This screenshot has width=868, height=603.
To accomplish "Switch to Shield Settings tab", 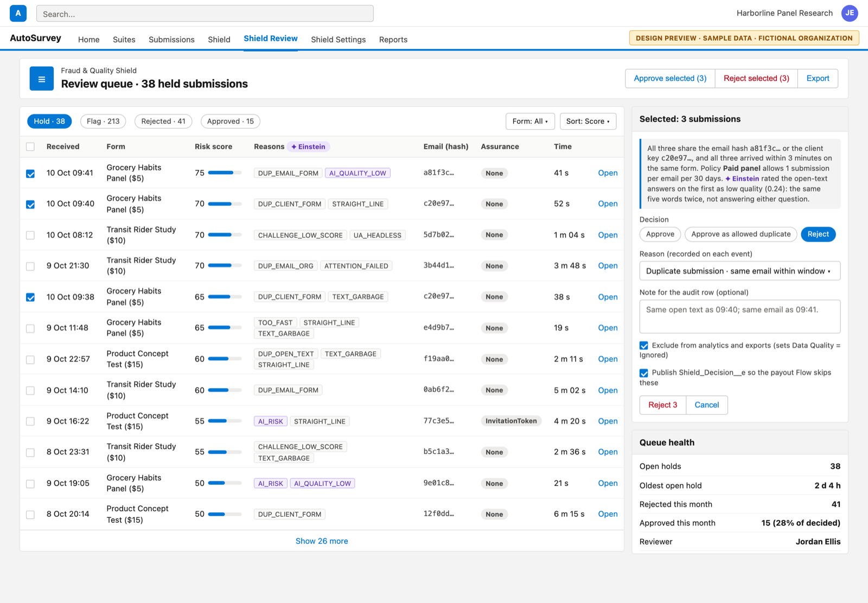I will pos(339,40).
